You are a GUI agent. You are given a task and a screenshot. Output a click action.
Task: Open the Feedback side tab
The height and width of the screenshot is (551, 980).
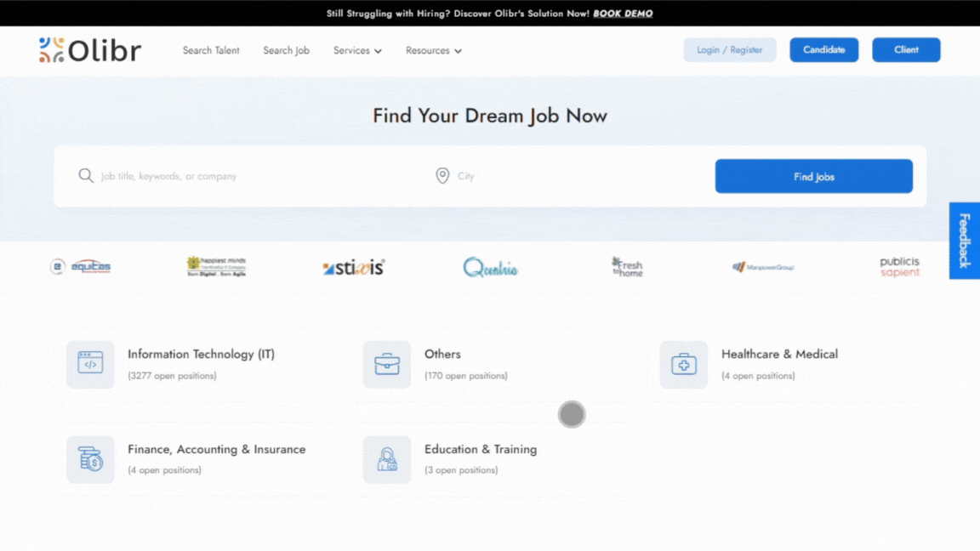[x=965, y=241]
